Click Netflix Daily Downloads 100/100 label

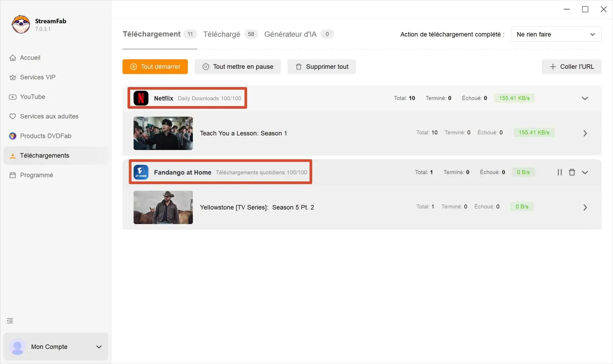(209, 98)
